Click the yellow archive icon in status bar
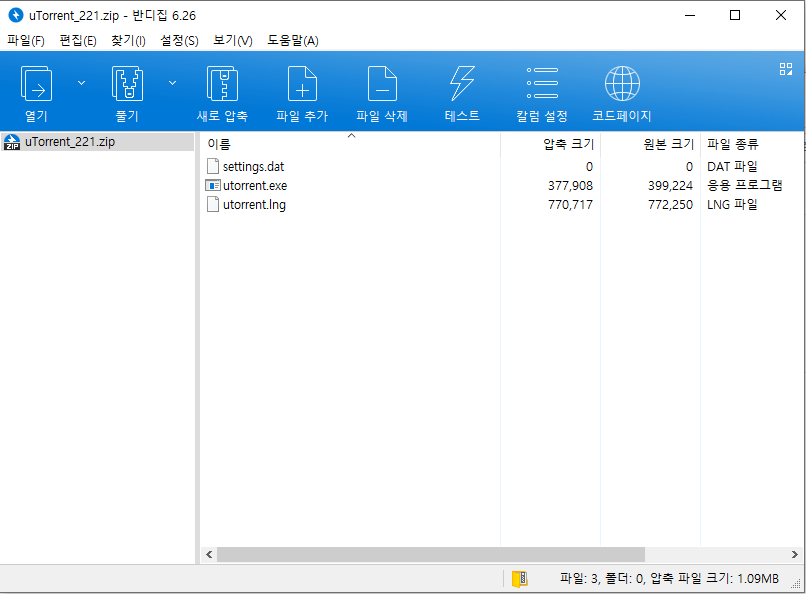Image resolution: width=806 pixels, height=594 pixels. 520,579
